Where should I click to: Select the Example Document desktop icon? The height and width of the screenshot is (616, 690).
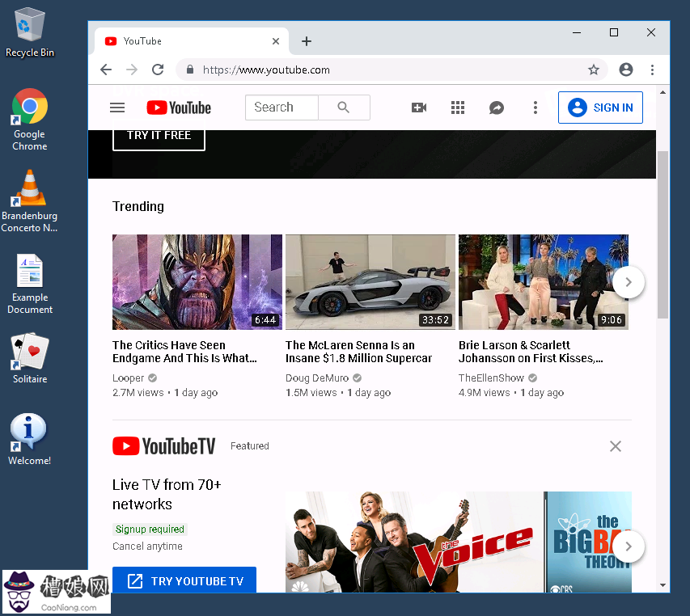(29, 284)
